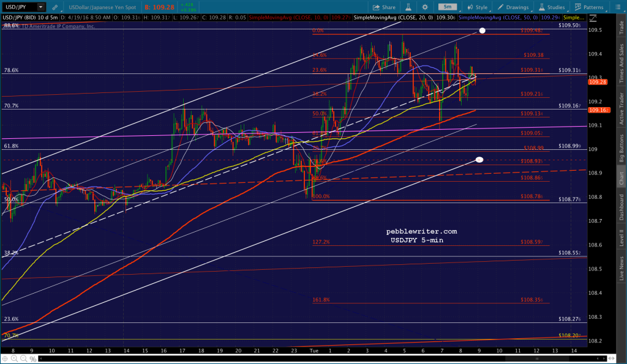
Task: Expand the USD/JPY symbol dropdown arrow
Action: point(41,7)
